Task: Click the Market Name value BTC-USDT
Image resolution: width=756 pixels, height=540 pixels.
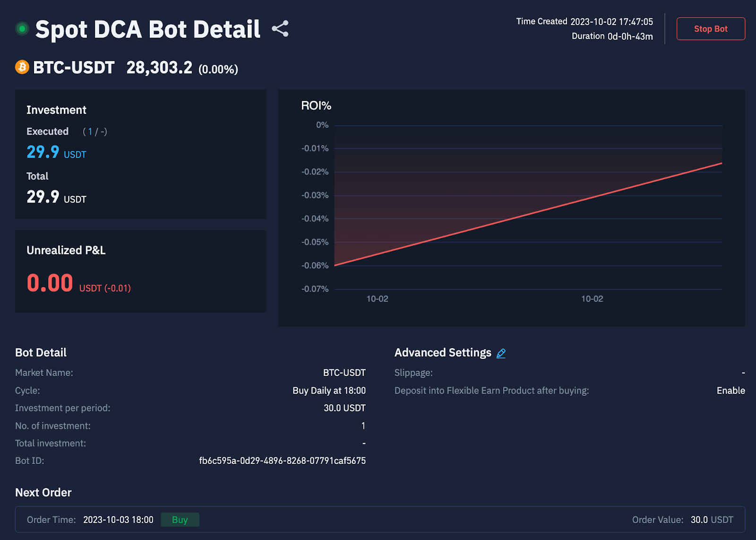Action: click(344, 373)
